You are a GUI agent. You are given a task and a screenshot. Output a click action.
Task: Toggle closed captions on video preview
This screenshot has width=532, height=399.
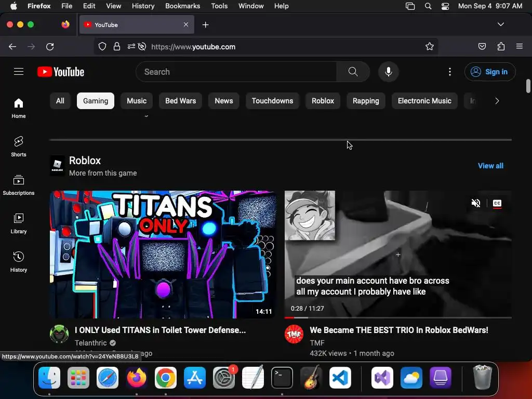497,203
